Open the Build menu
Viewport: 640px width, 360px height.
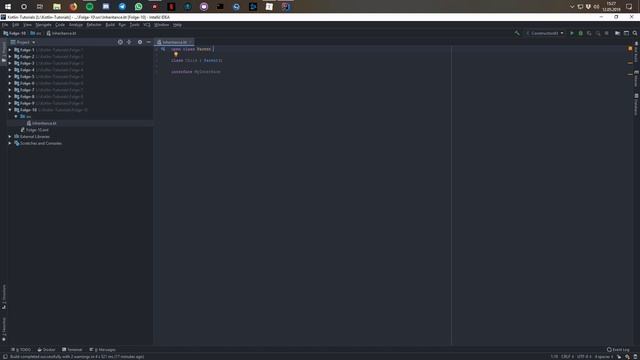click(x=110, y=25)
